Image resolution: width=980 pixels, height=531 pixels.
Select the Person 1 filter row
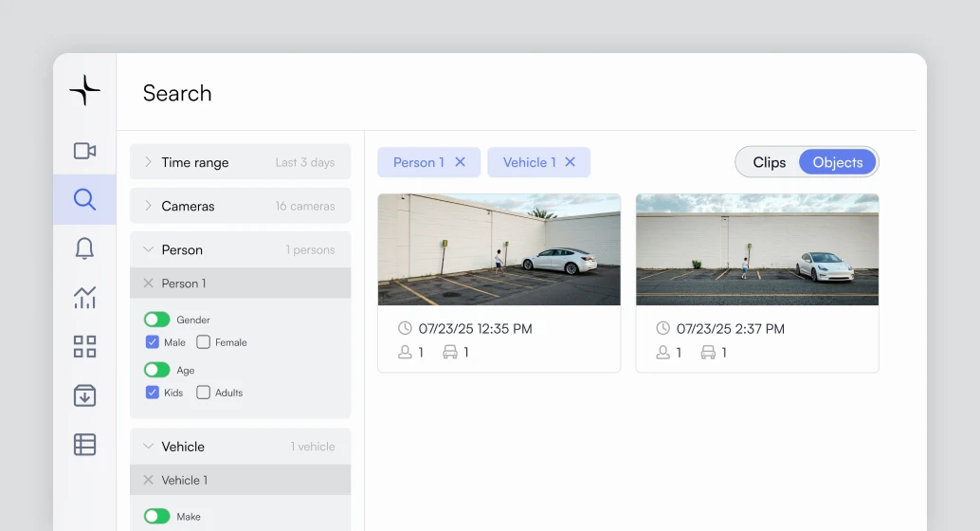[240, 284]
